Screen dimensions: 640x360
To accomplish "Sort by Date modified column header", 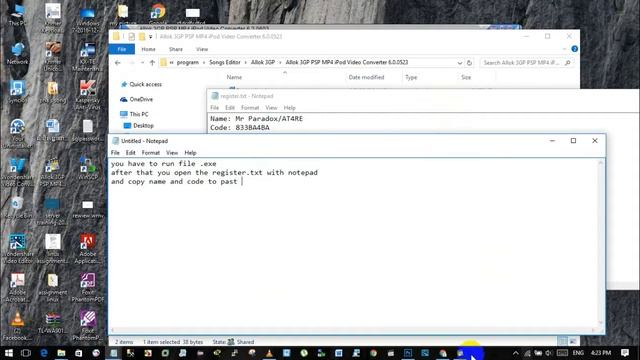I will pyautogui.click(x=366, y=77).
